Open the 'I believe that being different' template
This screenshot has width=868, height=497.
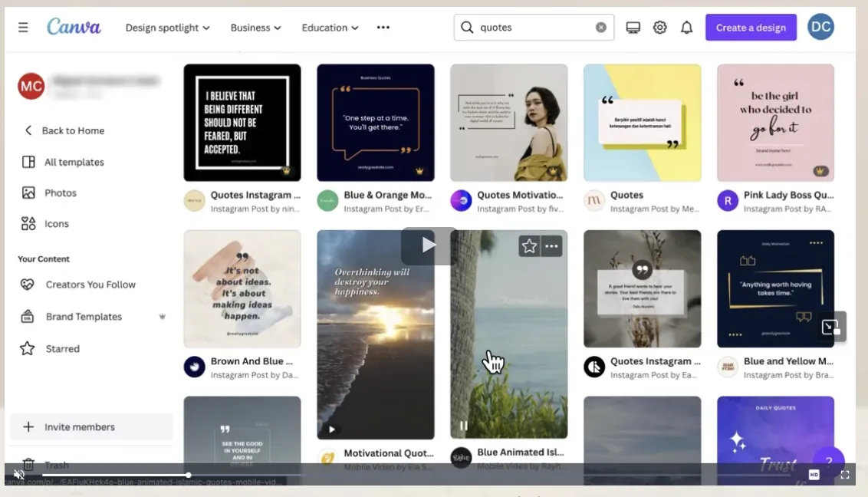(242, 122)
